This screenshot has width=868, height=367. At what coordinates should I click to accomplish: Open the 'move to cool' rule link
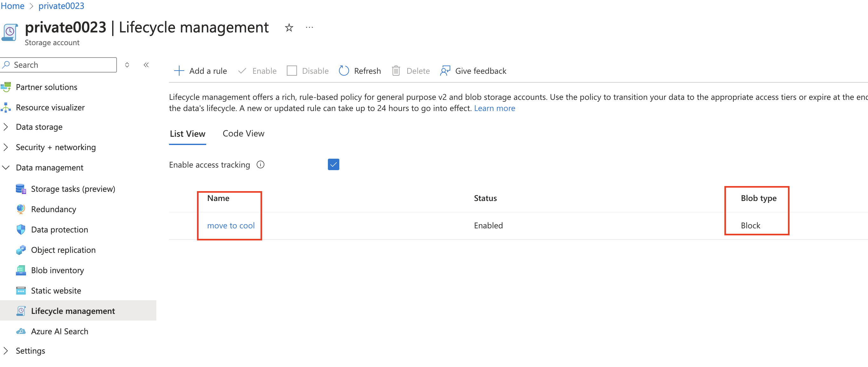[231, 225]
